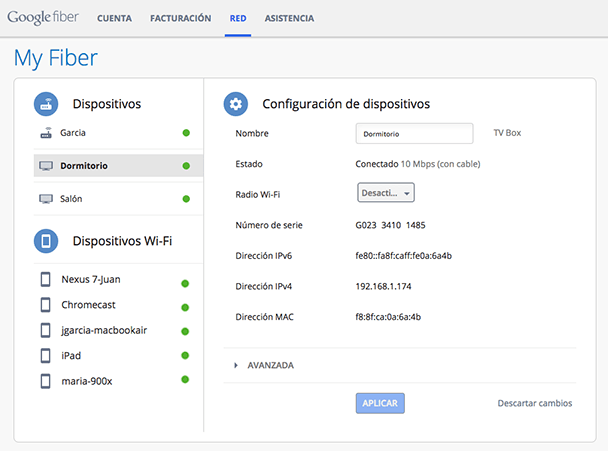608x451 pixels.
Task: Click the Salón TV icon
Action: [46, 199]
